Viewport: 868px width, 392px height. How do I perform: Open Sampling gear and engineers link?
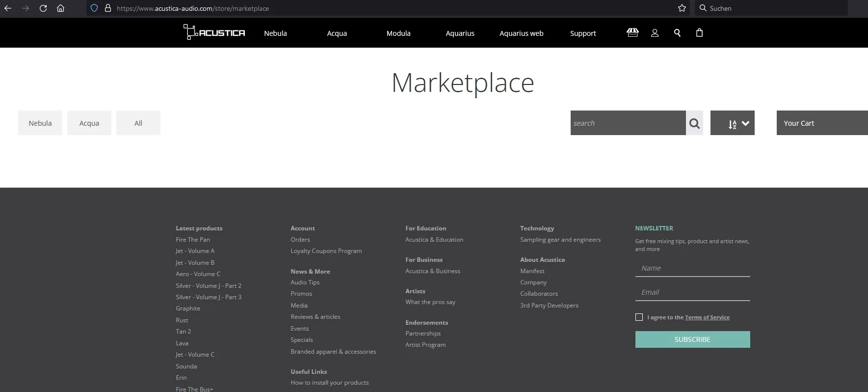pyautogui.click(x=560, y=240)
